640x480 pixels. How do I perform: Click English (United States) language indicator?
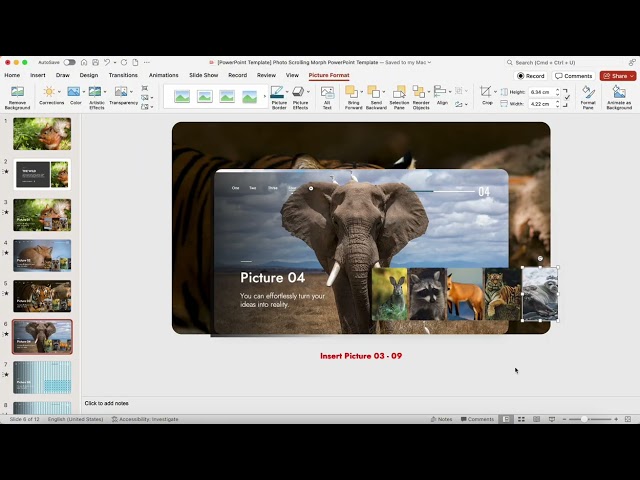[x=76, y=419]
